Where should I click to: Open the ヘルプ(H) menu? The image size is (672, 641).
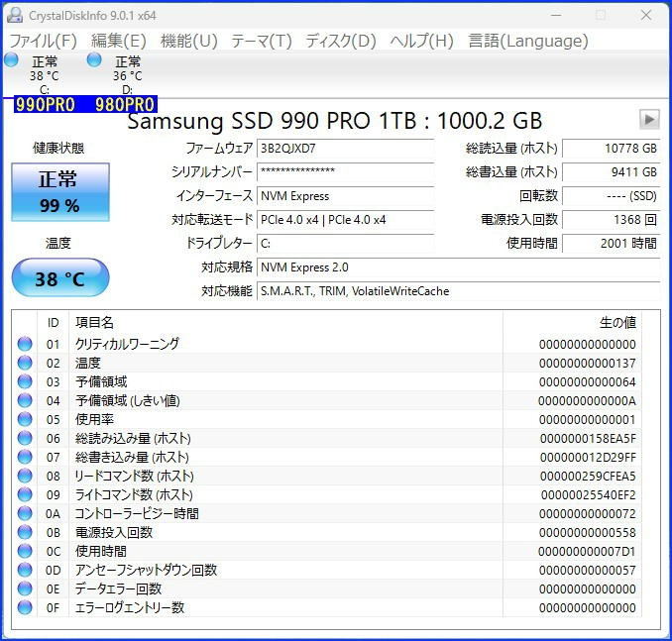(x=421, y=41)
